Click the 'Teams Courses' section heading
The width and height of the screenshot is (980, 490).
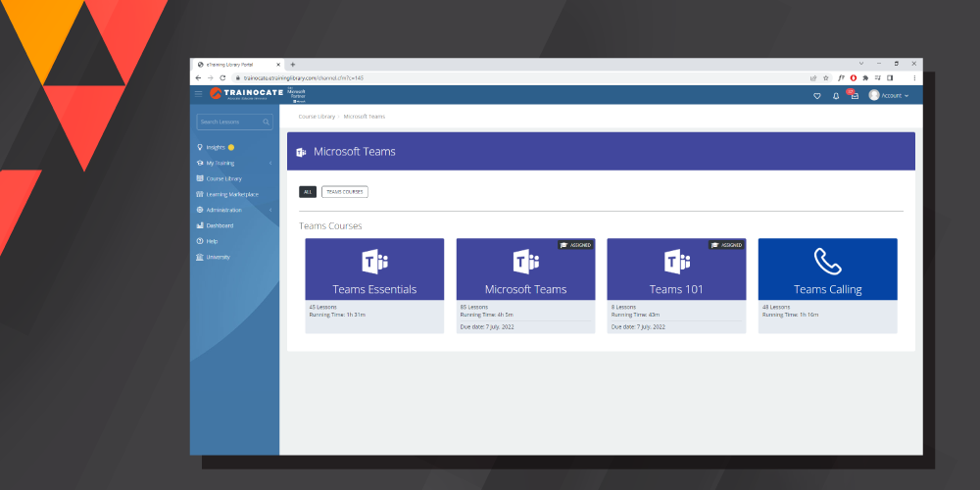coord(330,226)
